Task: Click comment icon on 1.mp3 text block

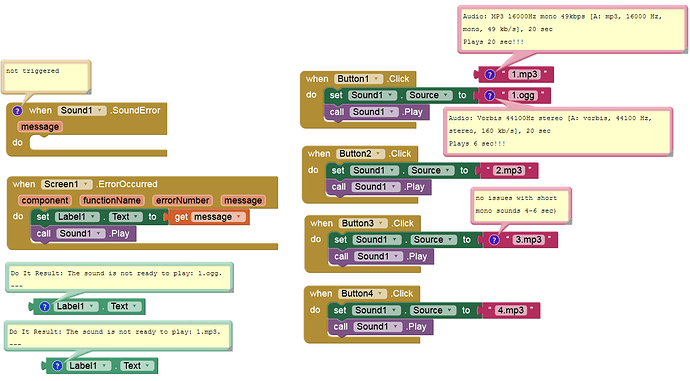Action: (490, 75)
